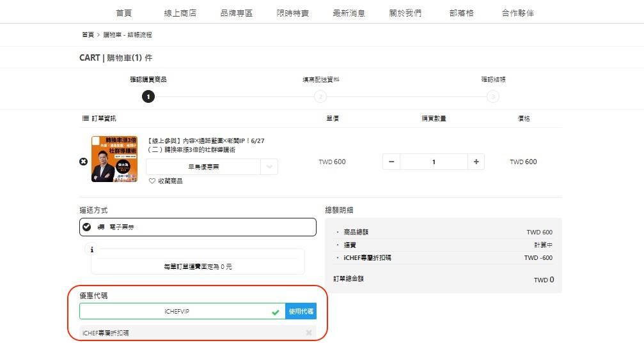The width and height of the screenshot is (644, 343).
Task: Select the 電子票券 delivery method
Action: pyautogui.click(x=198, y=227)
